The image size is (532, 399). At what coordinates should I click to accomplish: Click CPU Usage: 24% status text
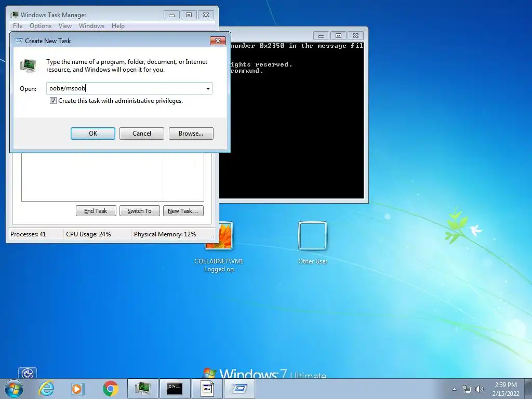(x=88, y=234)
